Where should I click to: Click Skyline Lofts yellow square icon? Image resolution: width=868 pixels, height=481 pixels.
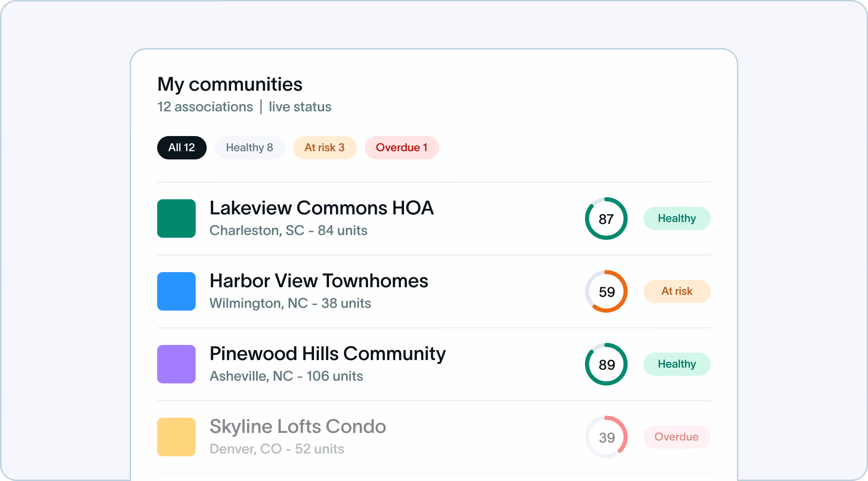pyautogui.click(x=176, y=437)
